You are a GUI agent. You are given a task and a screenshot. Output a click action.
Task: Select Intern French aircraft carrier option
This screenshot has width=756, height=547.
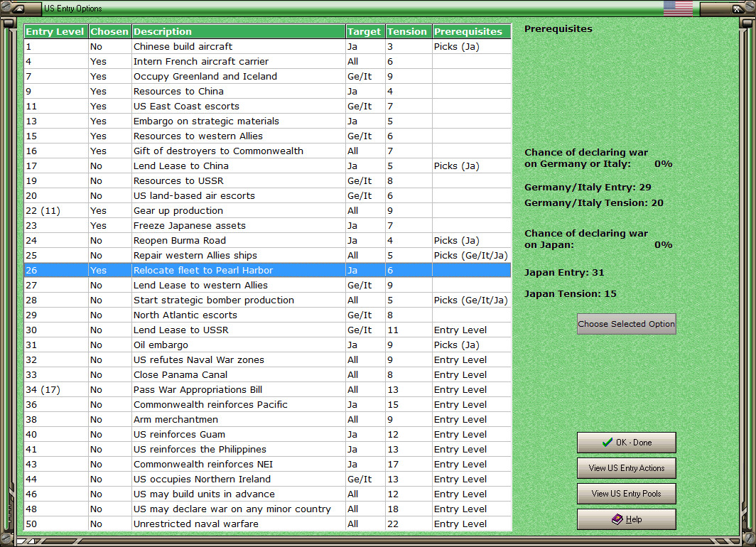pyautogui.click(x=268, y=62)
